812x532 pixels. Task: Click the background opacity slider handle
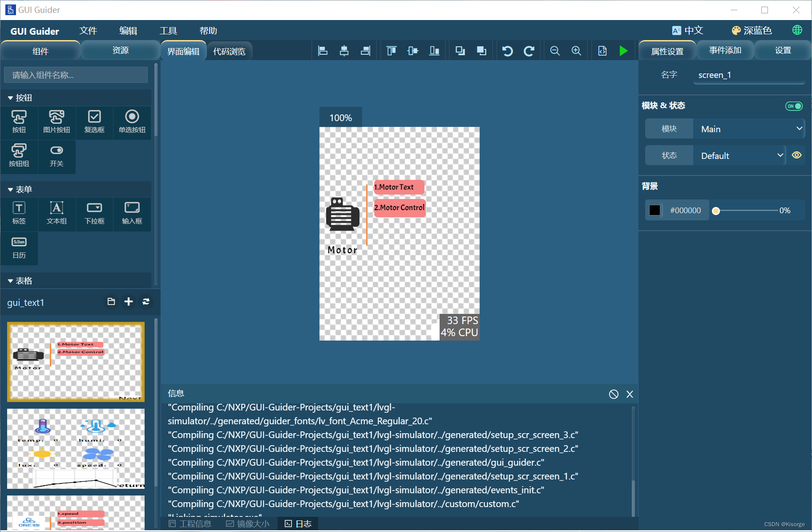point(716,211)
